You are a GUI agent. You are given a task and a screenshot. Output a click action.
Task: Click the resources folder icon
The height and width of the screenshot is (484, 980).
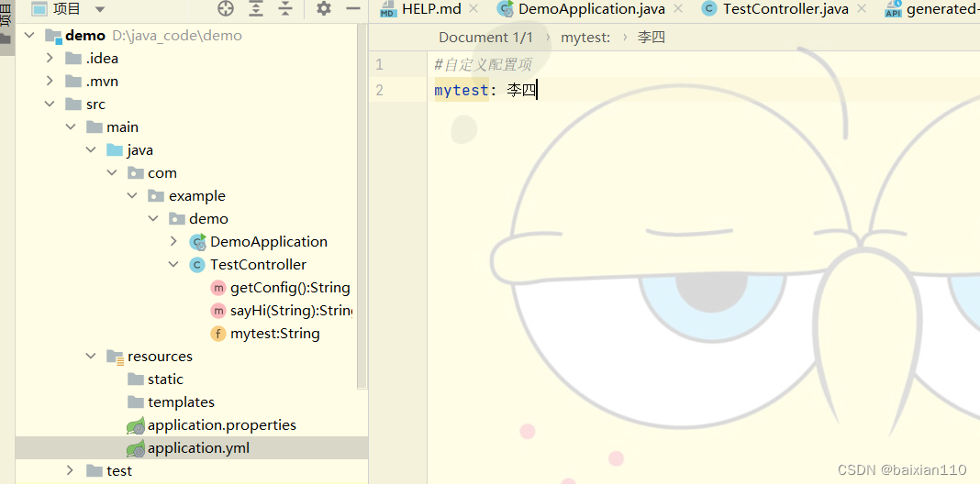click(x=115, y=357)
